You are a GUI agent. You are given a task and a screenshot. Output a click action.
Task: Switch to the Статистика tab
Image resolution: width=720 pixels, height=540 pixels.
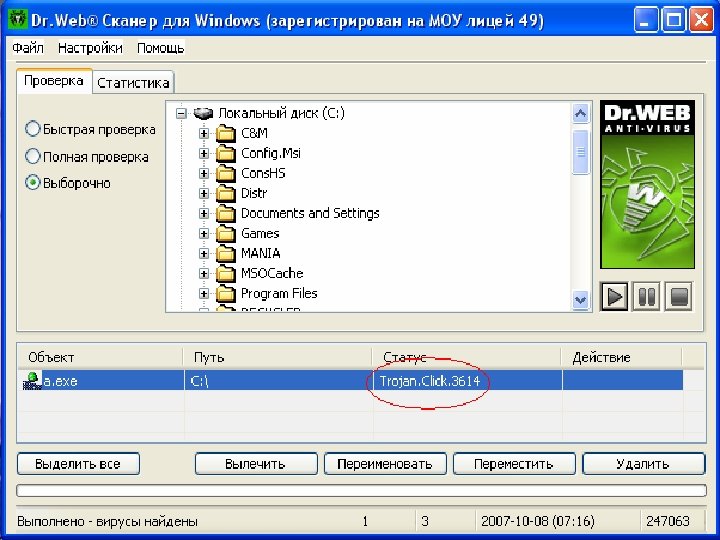[x=133, y=83]
